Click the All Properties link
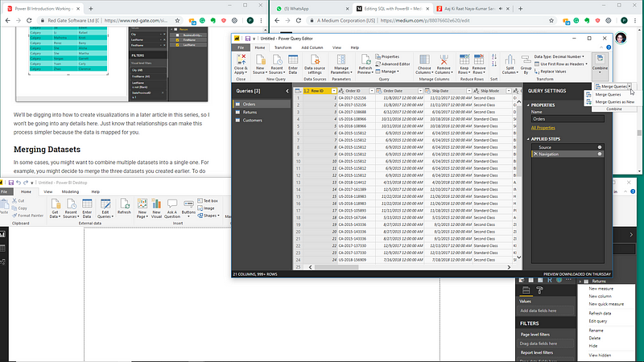 (x=543, y=128)
